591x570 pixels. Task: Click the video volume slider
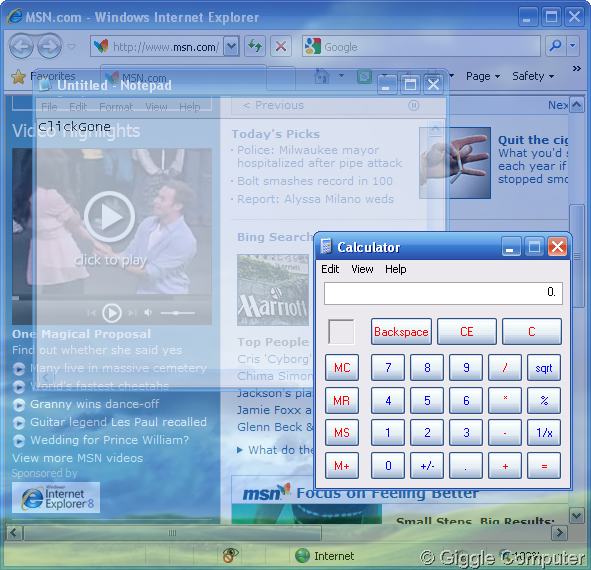pos(178,313)
